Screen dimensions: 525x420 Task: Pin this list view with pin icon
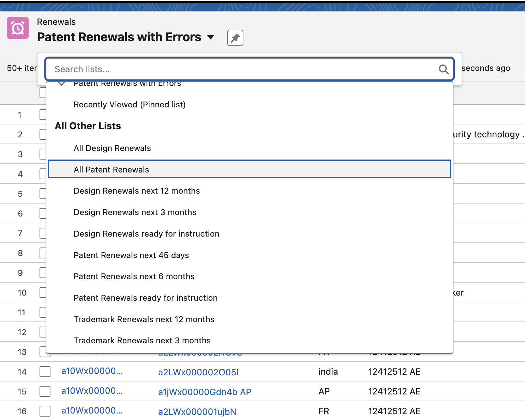[x=235, y=38]
